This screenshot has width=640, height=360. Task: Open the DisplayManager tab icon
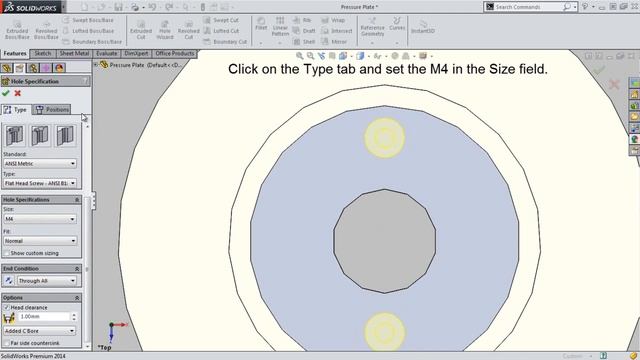59,68
